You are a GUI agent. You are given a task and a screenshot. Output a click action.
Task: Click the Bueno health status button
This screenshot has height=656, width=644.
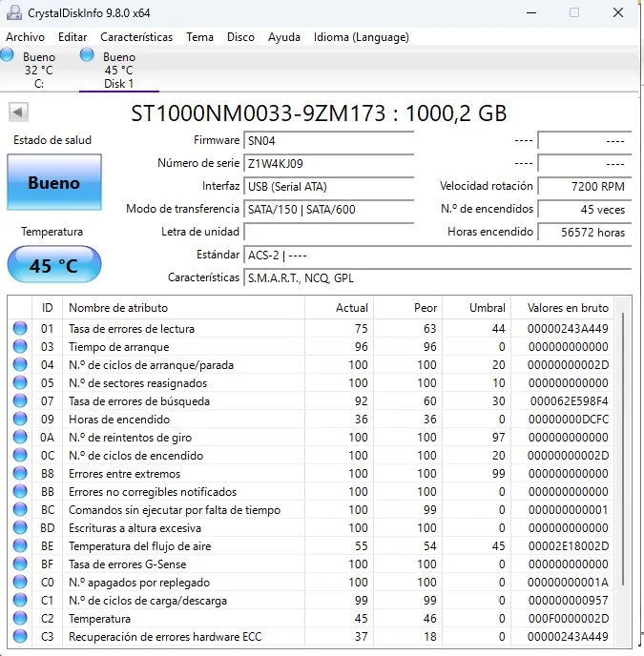(x=54, y=182)
